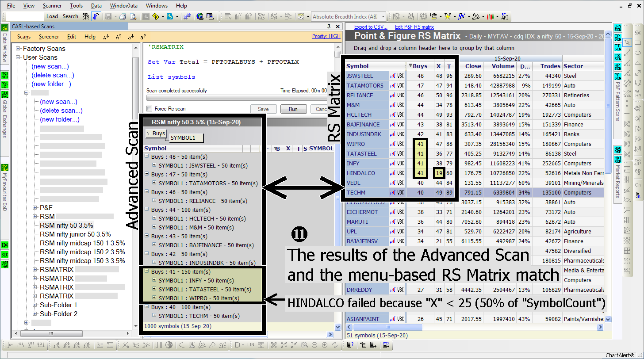The image size is (644, 359).
Task: Click the sort ascending uppercase A-down icon
Action: (106, 37)
